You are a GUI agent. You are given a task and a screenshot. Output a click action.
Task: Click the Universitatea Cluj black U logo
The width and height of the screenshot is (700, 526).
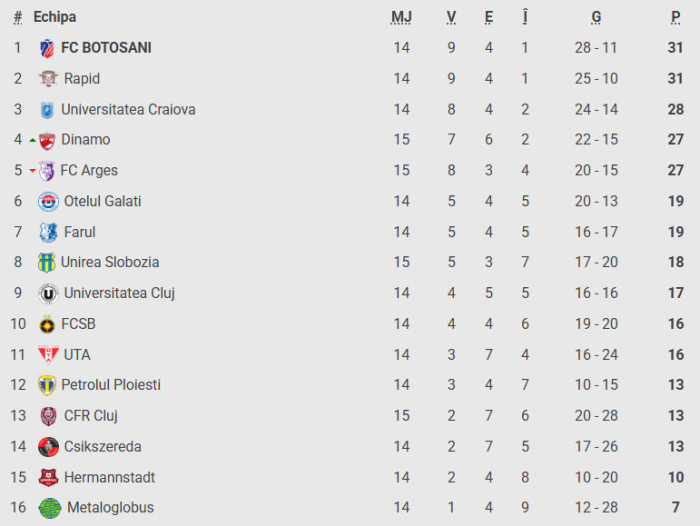(x=48, y=294)
